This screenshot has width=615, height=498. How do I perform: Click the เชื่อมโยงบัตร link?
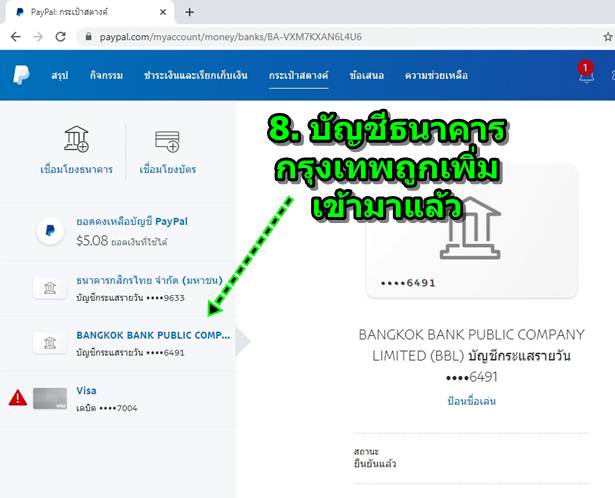point(167,169)
